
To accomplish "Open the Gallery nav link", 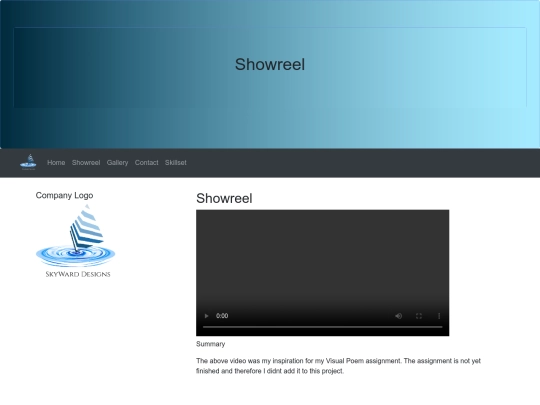I will pyautogui.click(x=117, y=163).
